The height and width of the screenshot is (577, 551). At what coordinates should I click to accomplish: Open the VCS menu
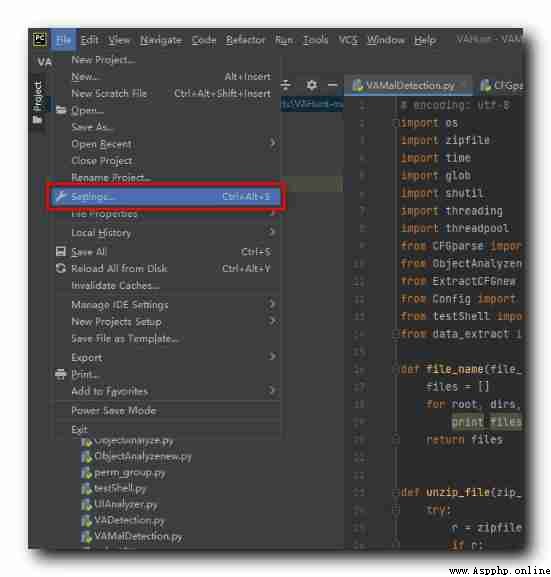[348, 39]
